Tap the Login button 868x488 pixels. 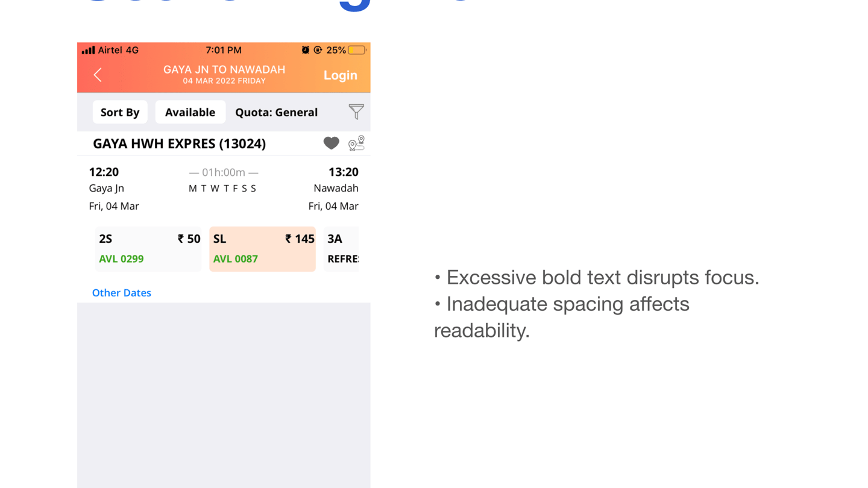(341, 75)
